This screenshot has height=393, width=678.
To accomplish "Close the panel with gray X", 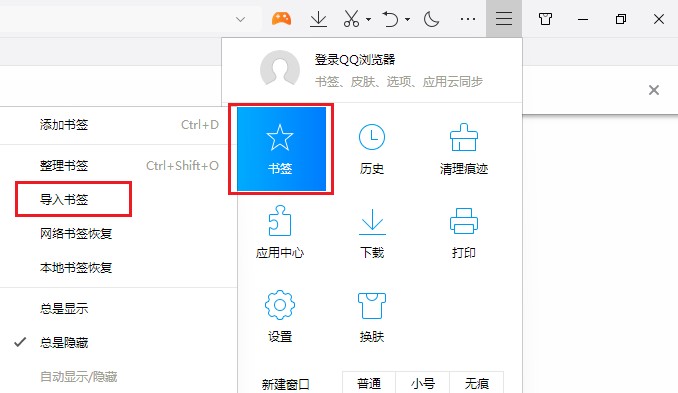I will 654,90.
